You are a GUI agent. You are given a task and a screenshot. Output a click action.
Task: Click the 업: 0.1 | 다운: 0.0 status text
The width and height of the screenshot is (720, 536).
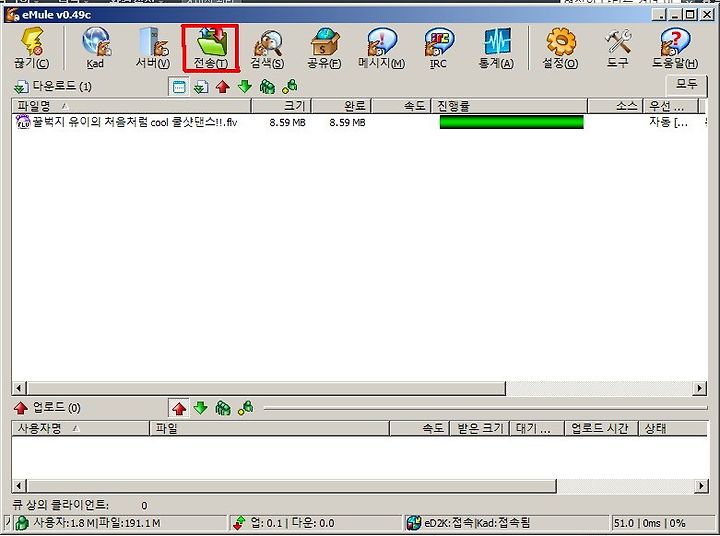292,523
